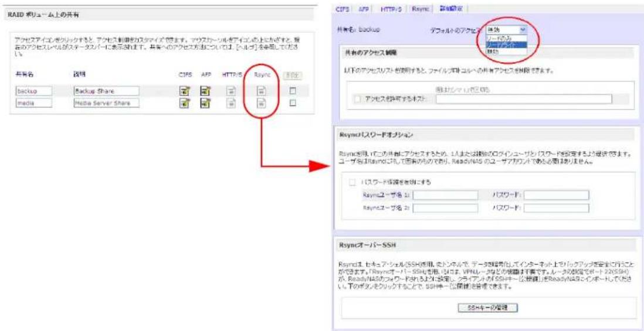Click HTTP/S access icon for media share

pyautogui.click(x=232, y=103)
